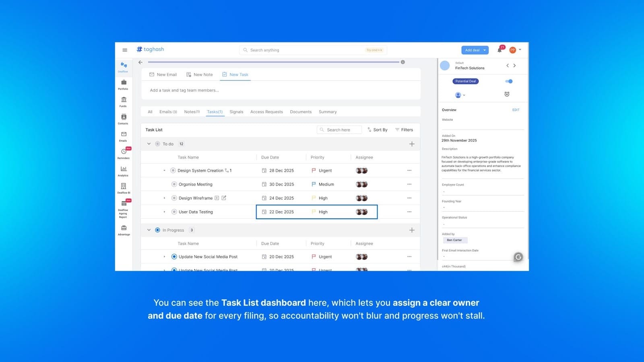Mark User Data Testing task complete
This screenshot has width=644, height=362.
pyautogui.click(x=174, y=212)
